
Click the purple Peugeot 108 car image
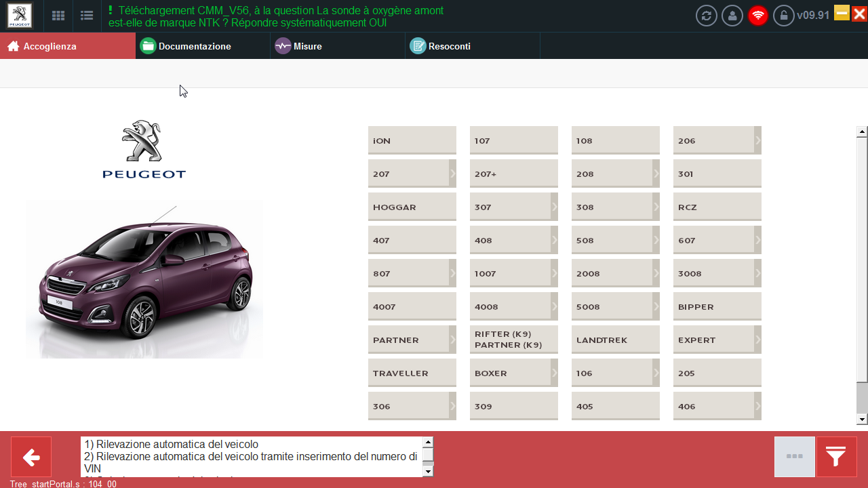[144, 279]
